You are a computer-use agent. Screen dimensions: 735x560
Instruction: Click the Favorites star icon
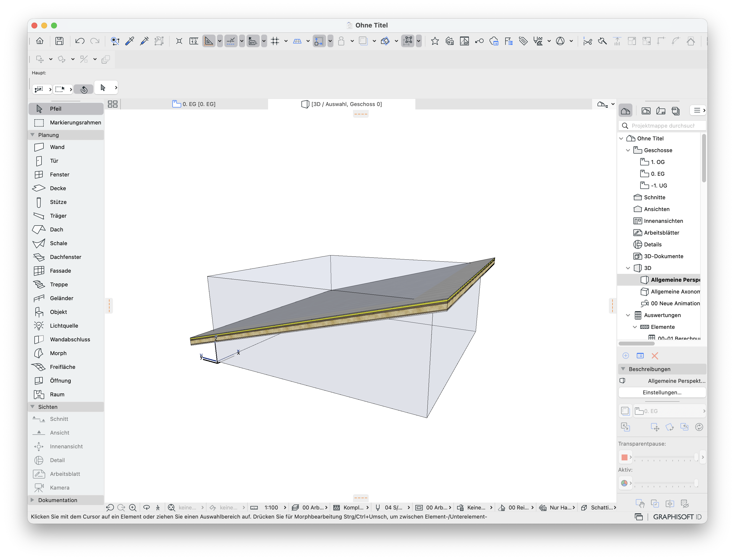[435, 41]
